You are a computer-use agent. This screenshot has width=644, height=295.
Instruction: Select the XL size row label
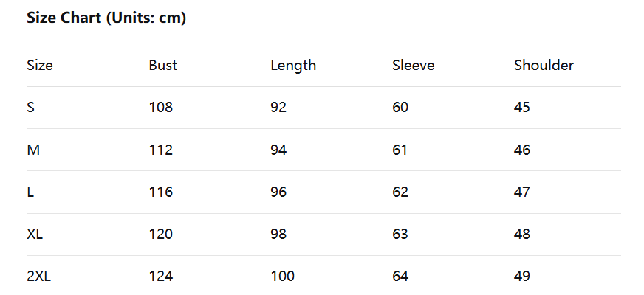[x=35, y=235]
